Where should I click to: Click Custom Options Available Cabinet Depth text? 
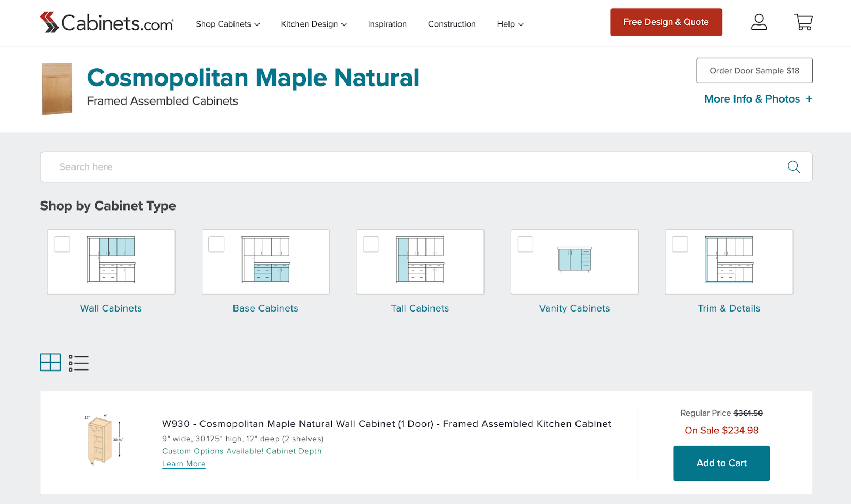(x=242, y=451)
